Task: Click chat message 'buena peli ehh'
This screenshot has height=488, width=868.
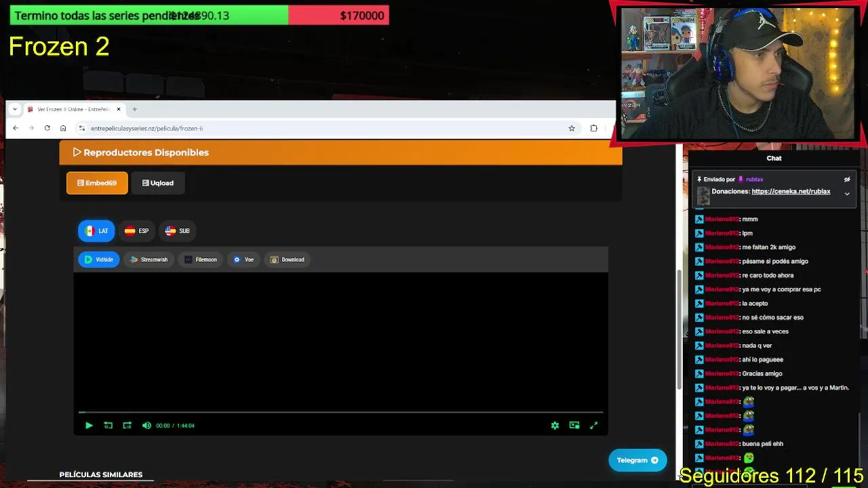Action: (x=762, y=444)
